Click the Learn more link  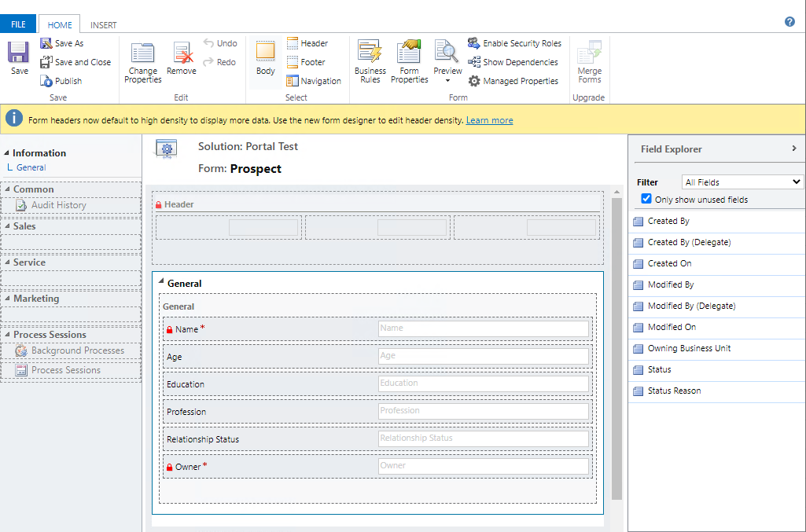pyautogui.click(x=490, y=119)
